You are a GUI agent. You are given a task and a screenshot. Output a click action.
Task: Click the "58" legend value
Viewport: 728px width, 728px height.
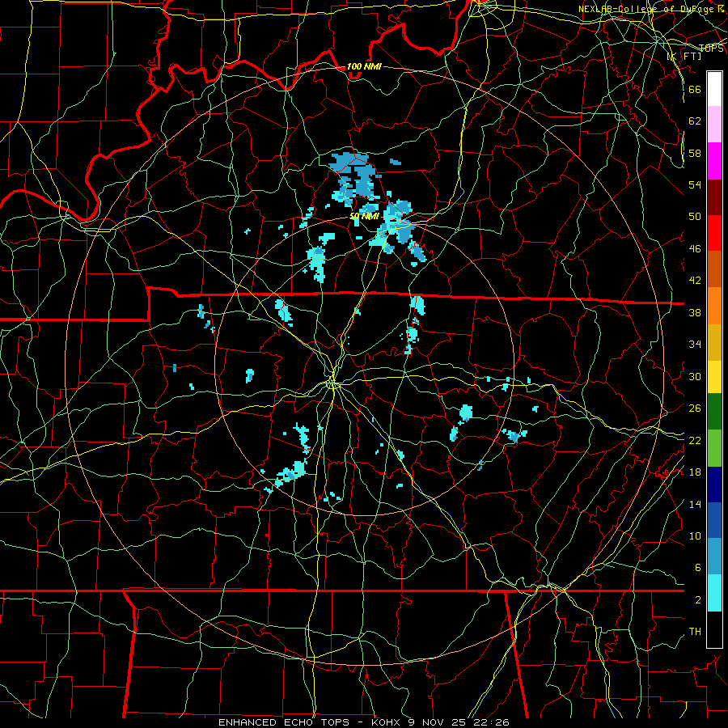pos(695,153)
